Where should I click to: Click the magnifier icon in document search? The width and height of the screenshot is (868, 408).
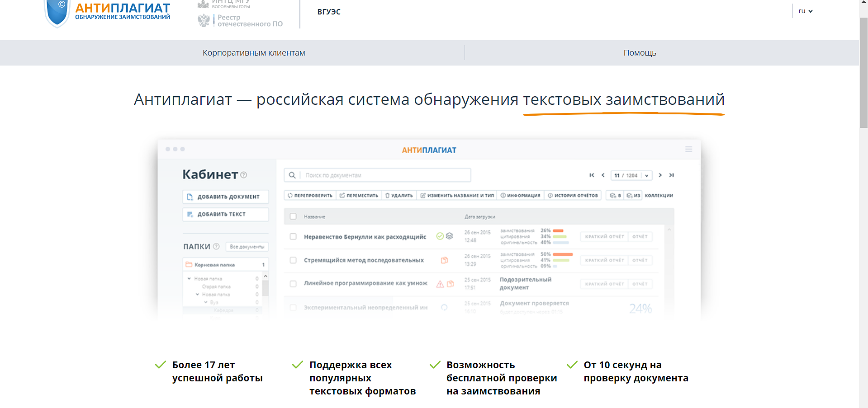[292, 175]
